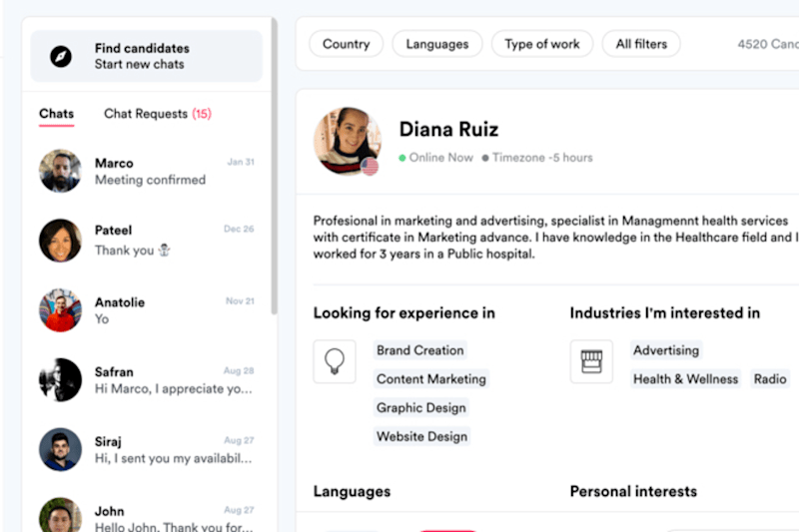Image resolution: width=799 pixels, height=532 pixels.
Task: Expand the Type of work filter
Action: [542, 44]
